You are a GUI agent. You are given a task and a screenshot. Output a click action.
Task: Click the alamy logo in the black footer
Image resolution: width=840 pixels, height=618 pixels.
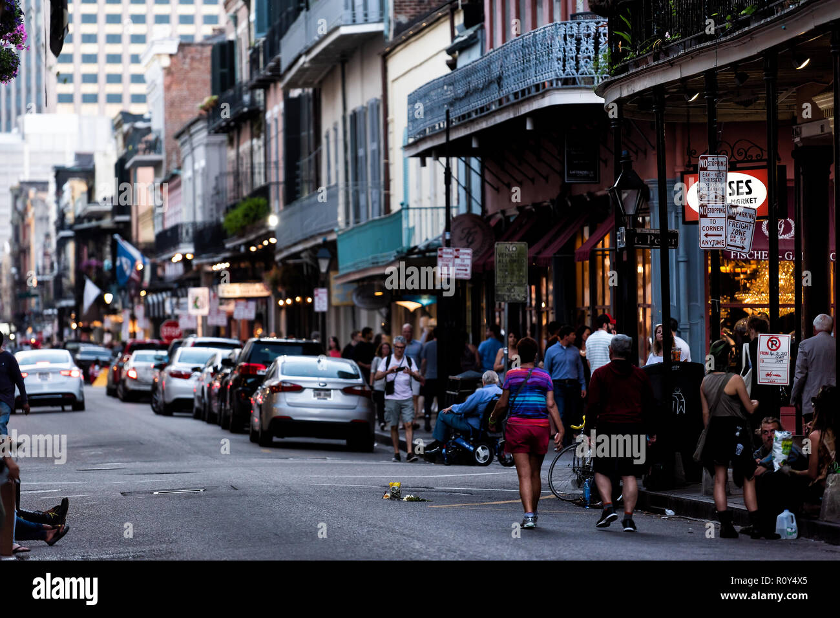tap(65, 589)
